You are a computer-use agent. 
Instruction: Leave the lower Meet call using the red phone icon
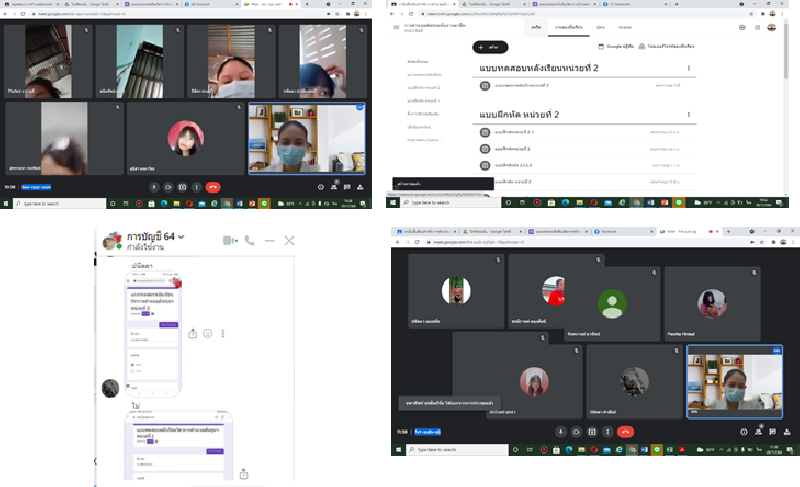tap(625, 431)
